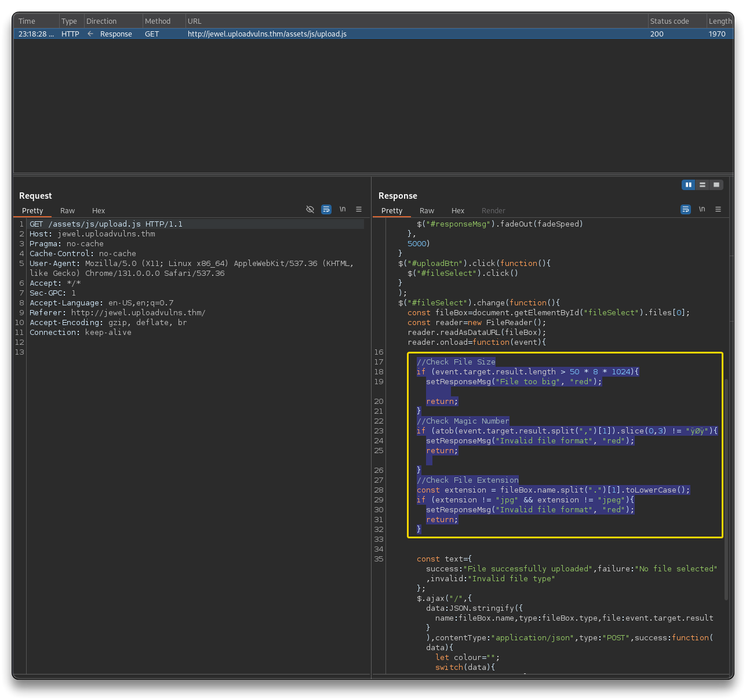Sort by the Length column header
This screenshot has width=746, height=700.
720,21
